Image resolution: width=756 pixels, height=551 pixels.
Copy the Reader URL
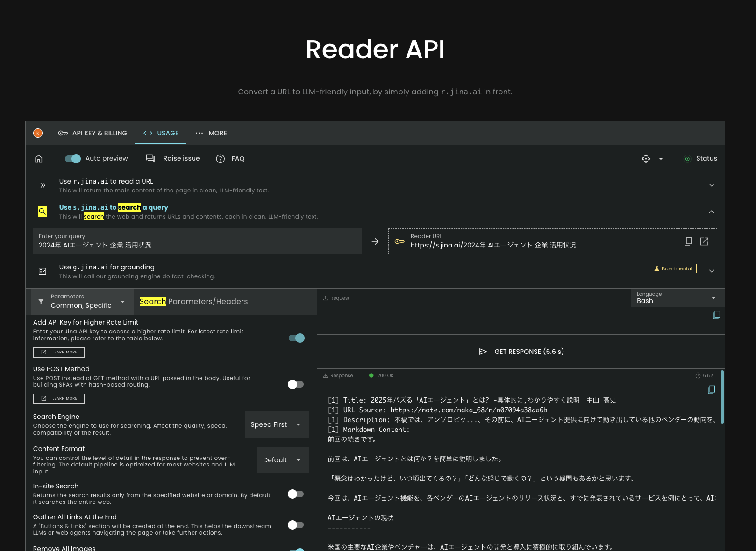click(688, 241)
